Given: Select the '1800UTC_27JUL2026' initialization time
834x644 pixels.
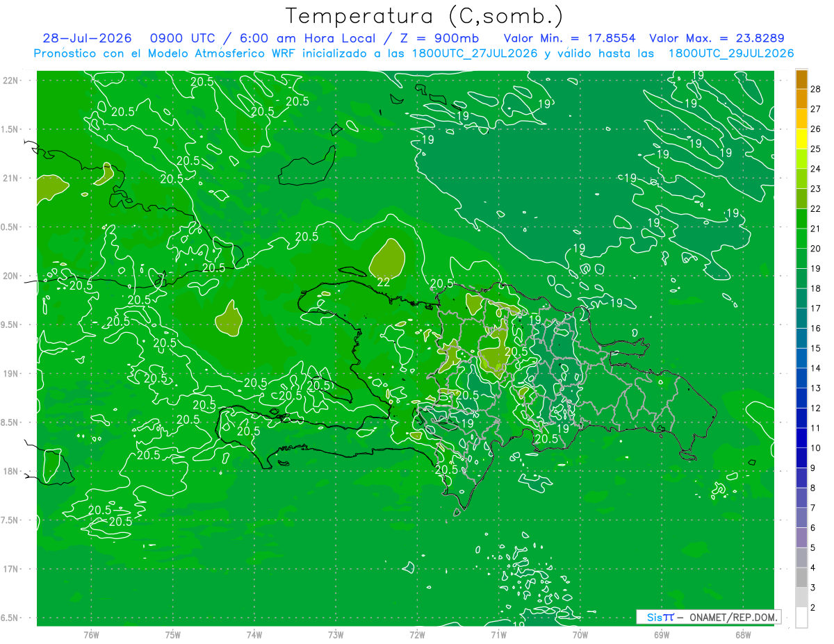Looking at the screenshot, I should 475,53.
